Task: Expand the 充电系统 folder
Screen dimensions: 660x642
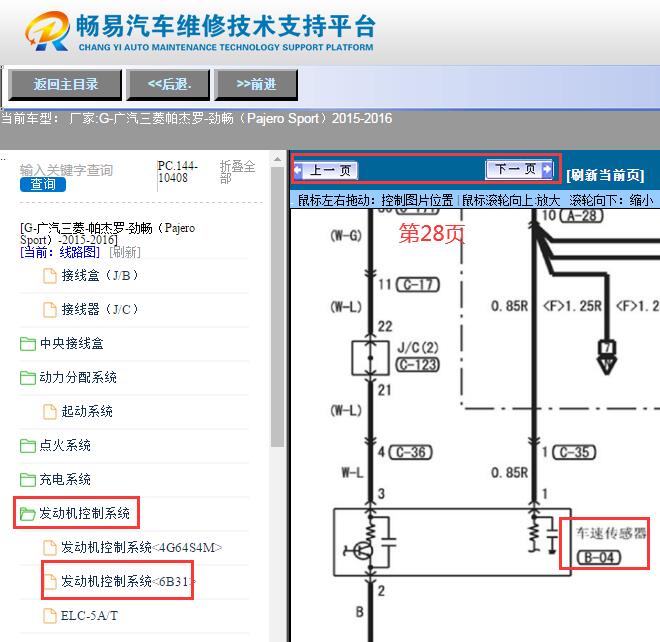Action: [x=65, y=480]
